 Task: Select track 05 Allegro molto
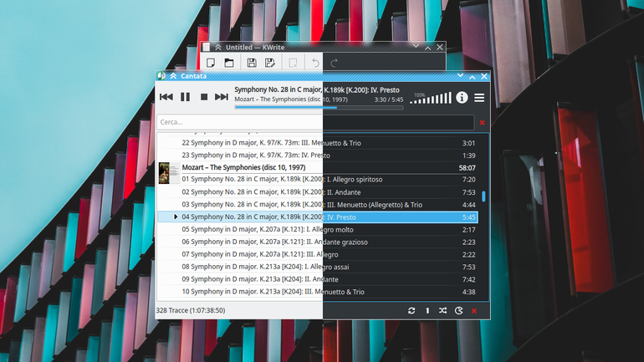tap(318, 229)
